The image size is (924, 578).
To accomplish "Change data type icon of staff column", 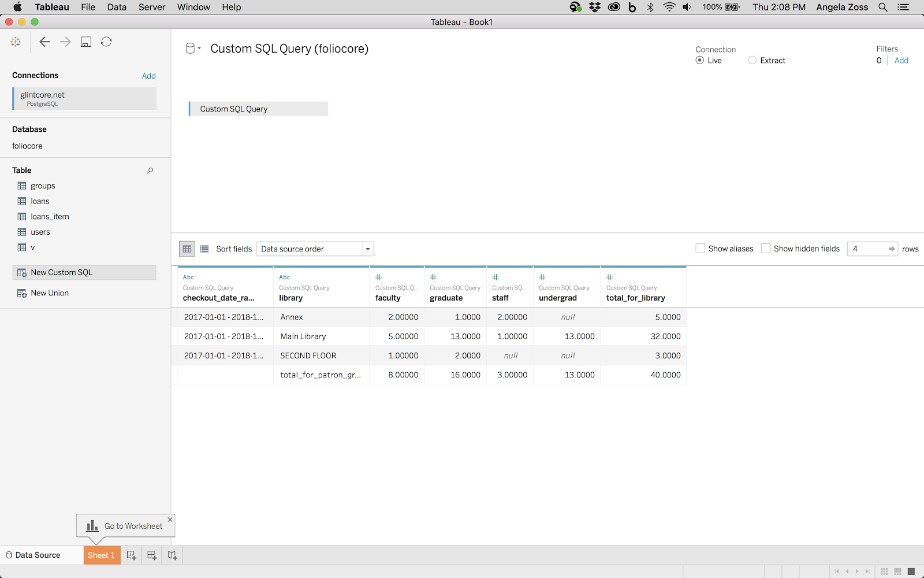I will tap(495, 277).
